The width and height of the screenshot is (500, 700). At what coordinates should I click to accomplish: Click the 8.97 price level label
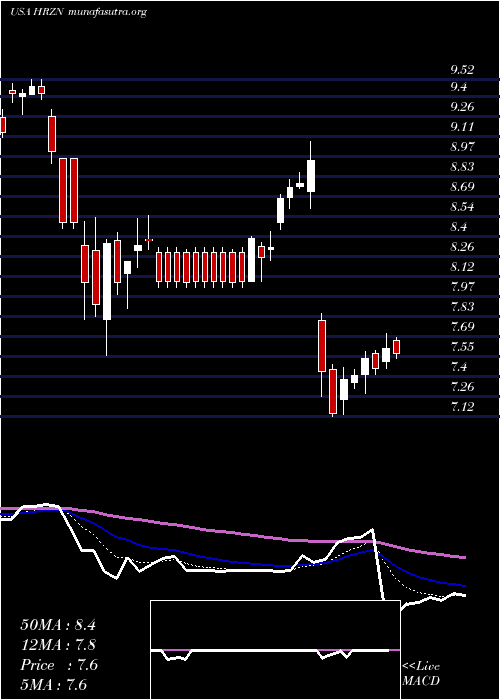[462, 147]
